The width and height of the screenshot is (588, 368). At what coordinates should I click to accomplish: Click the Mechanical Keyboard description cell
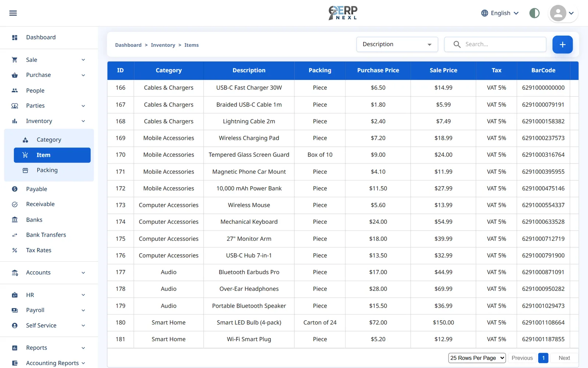click(x=249, y=222)
